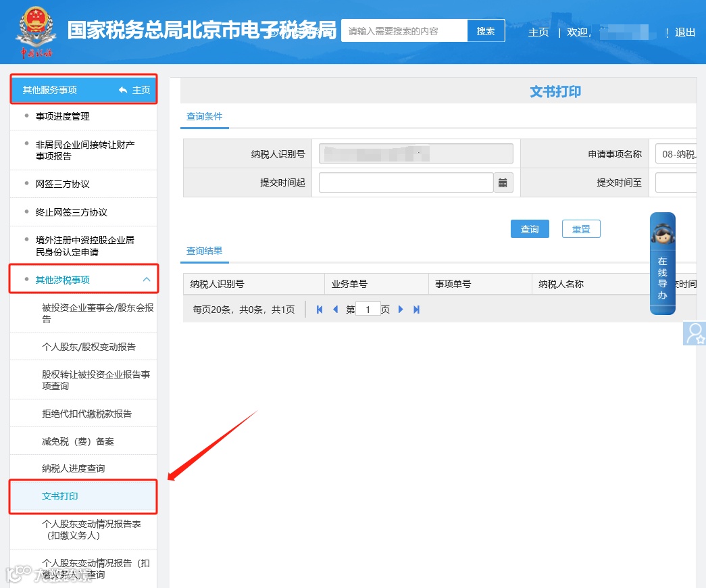
Task: Click 退出 to log out
Action: [685, 32]
